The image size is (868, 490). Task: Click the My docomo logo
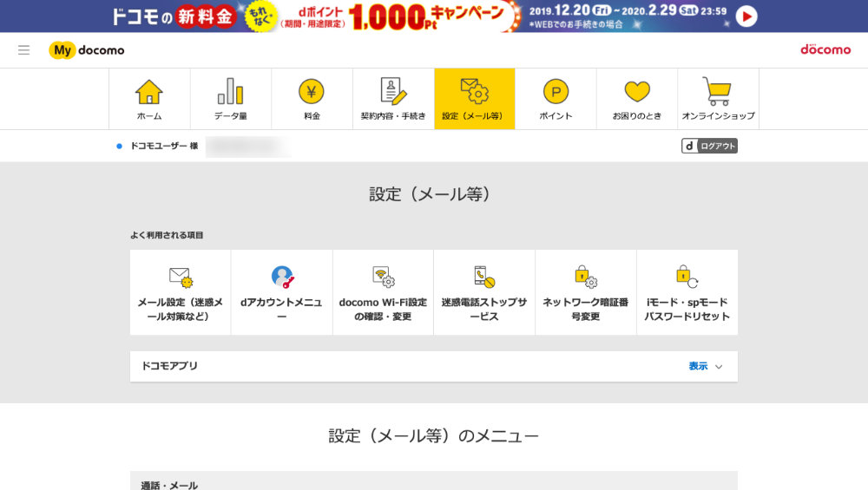pyautogui.click(x=86, y=50)
